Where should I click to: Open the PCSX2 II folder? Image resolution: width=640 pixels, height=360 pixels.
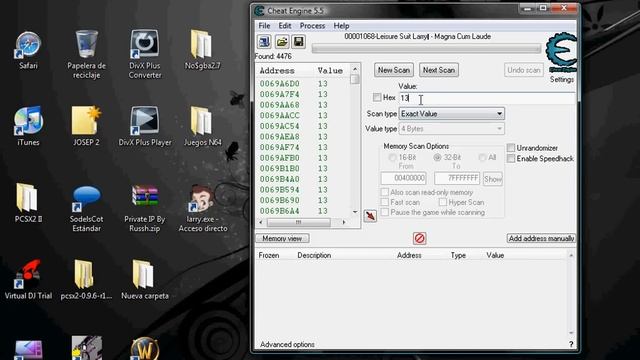point(28,203)
